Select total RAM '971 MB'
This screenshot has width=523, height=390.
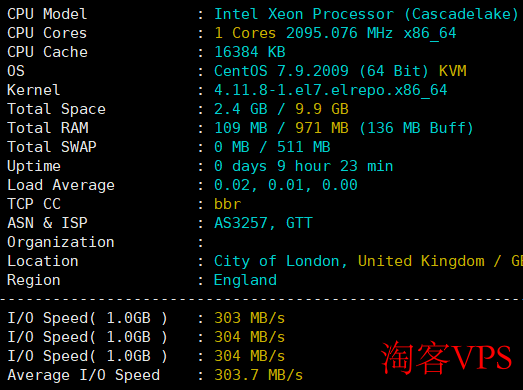coord(322,128)
